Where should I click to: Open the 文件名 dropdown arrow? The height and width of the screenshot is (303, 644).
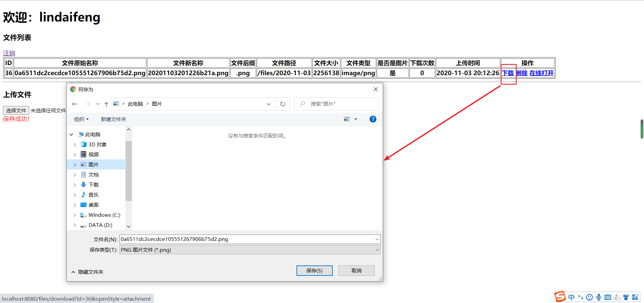[377, 239]
